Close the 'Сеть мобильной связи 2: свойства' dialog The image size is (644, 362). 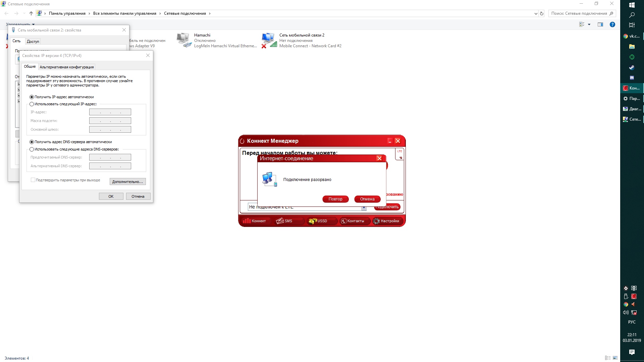[124, 30]
